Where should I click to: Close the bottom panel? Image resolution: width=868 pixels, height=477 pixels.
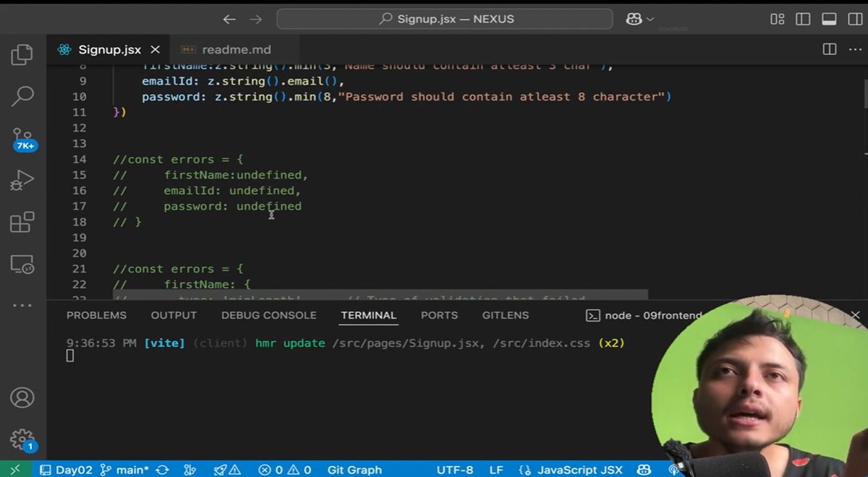[x=855, y=315]
